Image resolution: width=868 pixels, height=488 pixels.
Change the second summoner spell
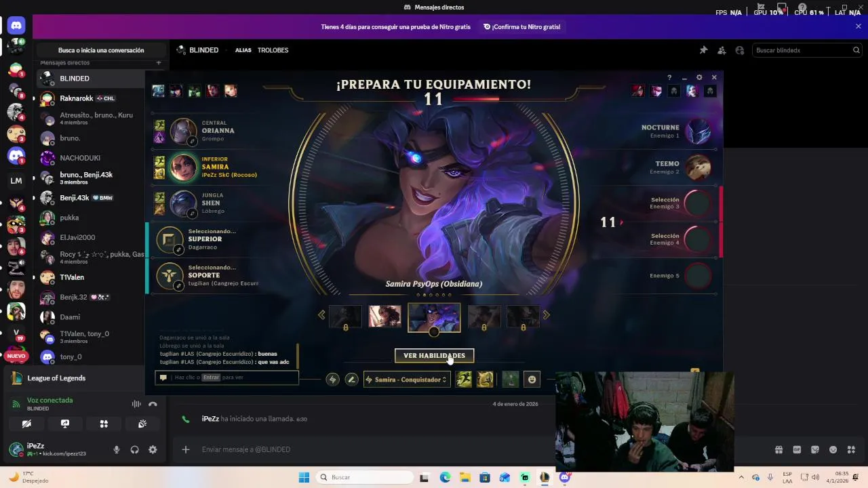[485, 380]
